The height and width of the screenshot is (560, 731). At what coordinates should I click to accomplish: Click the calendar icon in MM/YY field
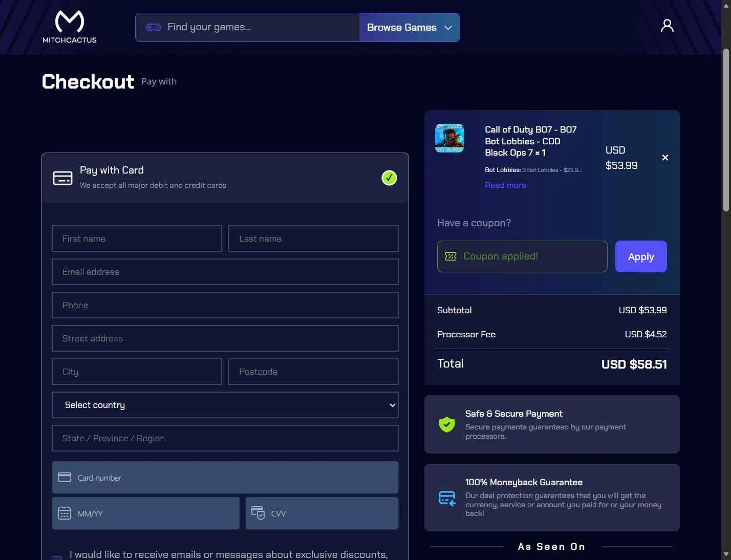64,513
